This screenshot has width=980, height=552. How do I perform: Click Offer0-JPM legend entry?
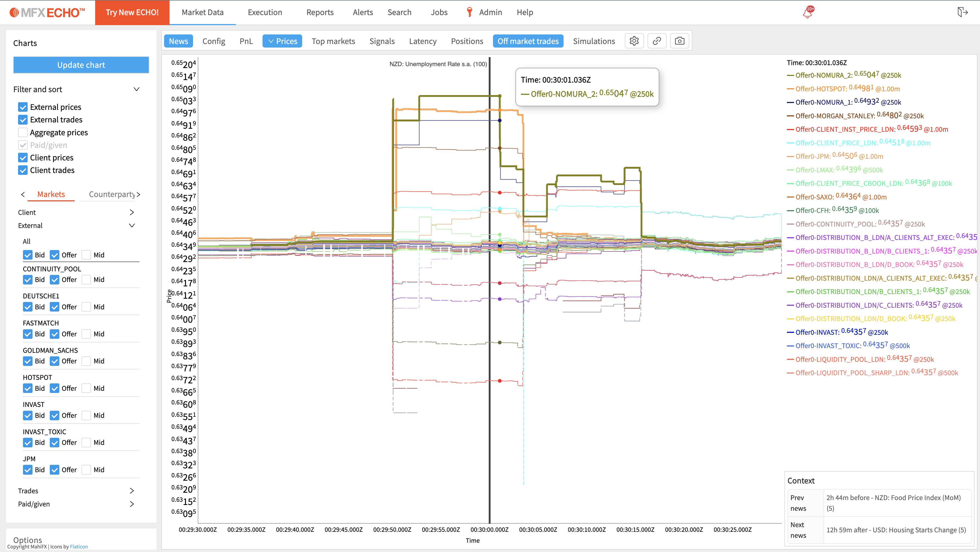835,156
